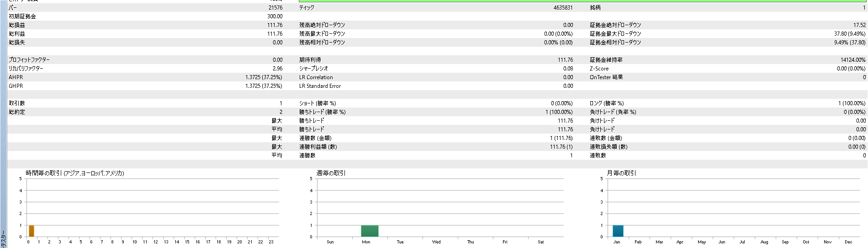Click the OnTester 結果 label
868x248 pixels.
[x=606, y=77]
